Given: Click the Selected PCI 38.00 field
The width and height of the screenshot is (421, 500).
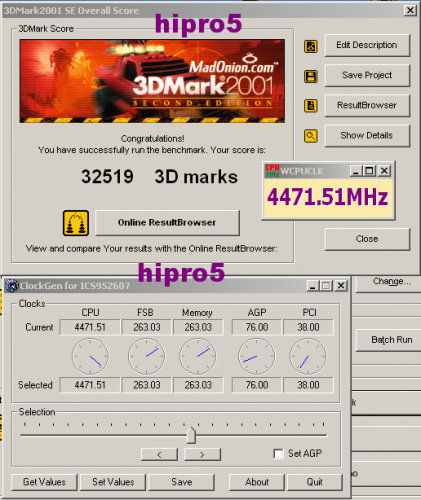Looking at the screenshot, I should 308,385.
